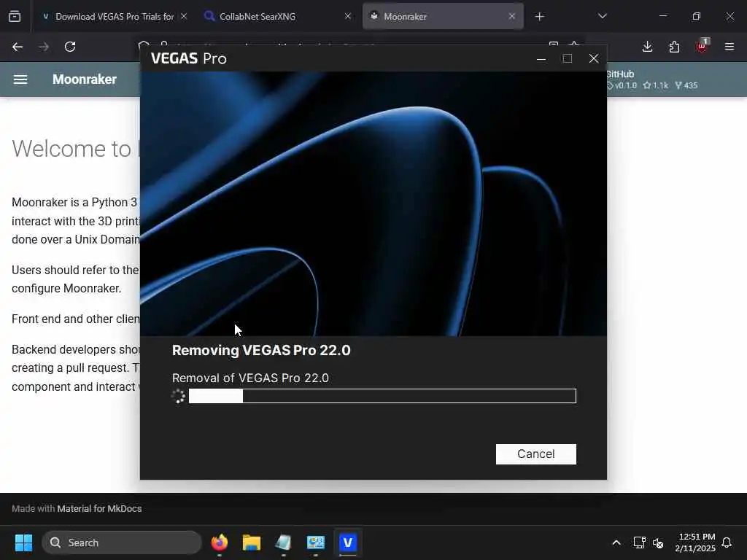The width and height of the screenshot is (747, 560).
Task: Open the Firefox application menu
Action: pos(729,47)
